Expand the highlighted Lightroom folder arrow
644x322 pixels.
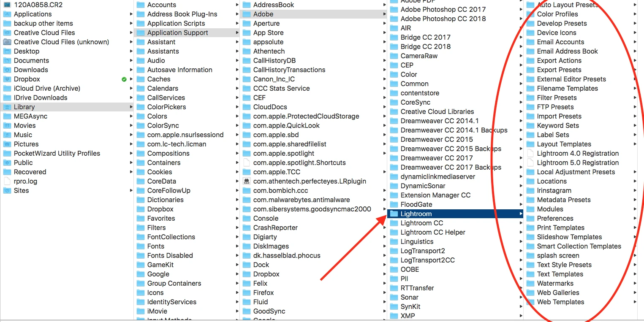[521, 214]
